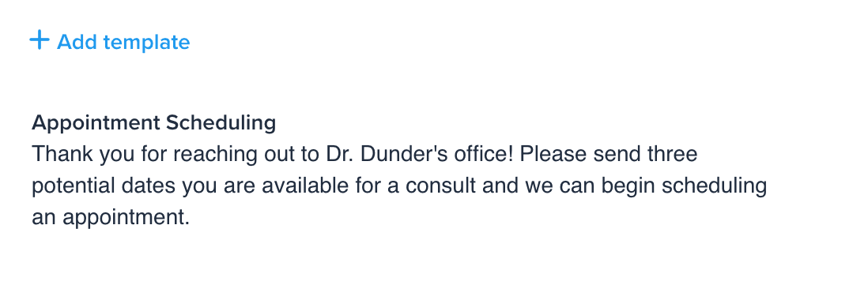Click the line starting with Thank you
868x300 pixels.
364,154
